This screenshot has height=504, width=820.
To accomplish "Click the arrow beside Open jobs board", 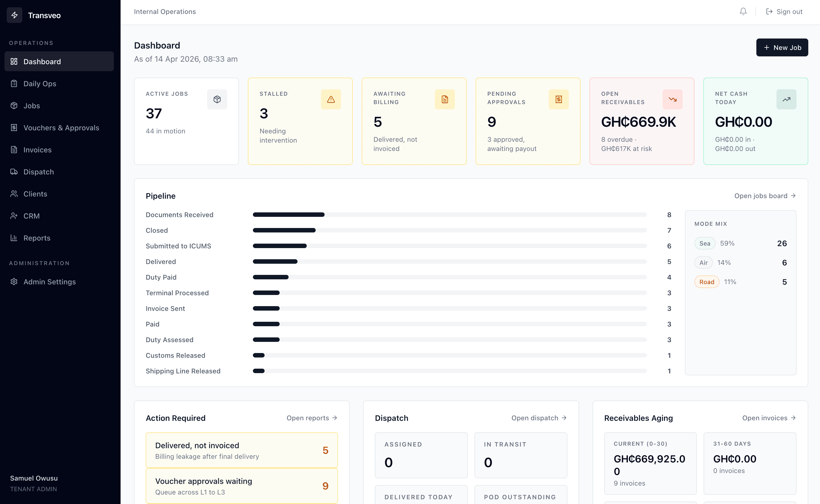I will pos(793,196).
